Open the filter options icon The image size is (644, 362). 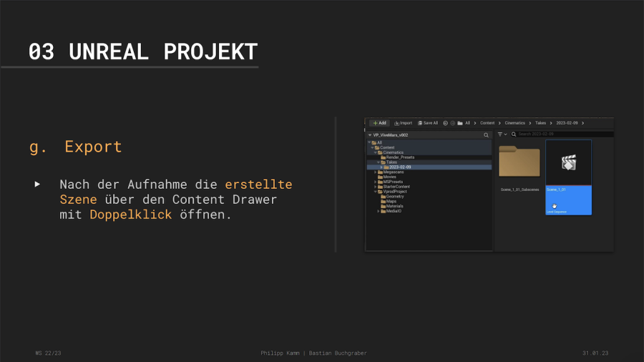(501, 134)
